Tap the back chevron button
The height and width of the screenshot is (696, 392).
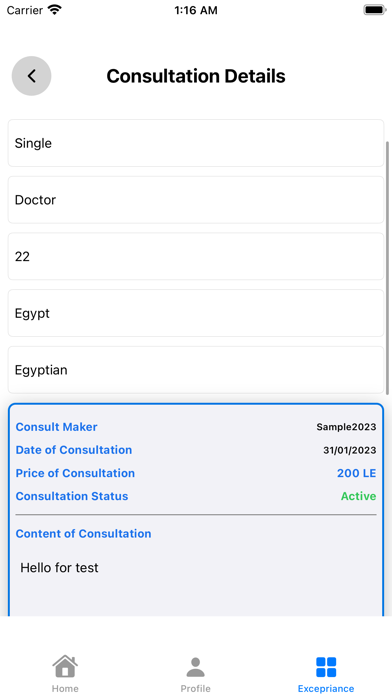32,76
